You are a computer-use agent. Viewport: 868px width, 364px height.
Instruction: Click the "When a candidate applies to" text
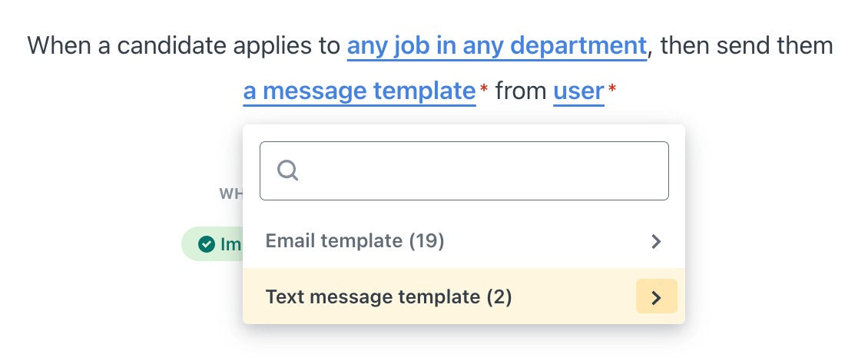[x=184, y=46]
